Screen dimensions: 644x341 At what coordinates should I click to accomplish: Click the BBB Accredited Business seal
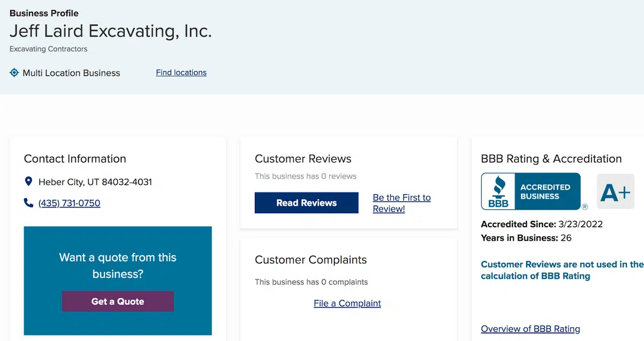point(531,191)
